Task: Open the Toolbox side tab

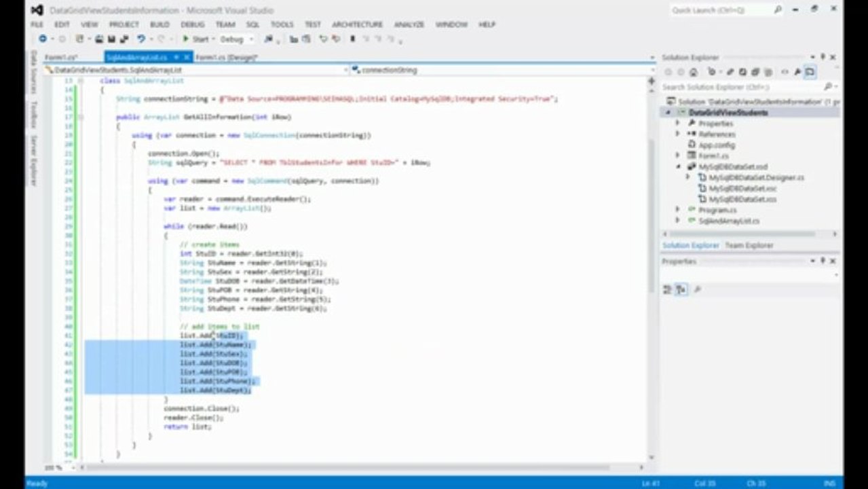Action: point(33,114)
